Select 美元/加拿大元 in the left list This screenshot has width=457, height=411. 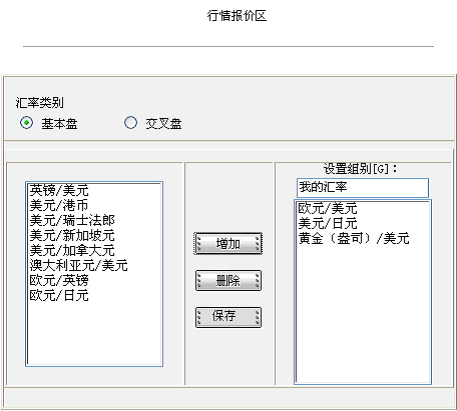click(x=94, y=250)
